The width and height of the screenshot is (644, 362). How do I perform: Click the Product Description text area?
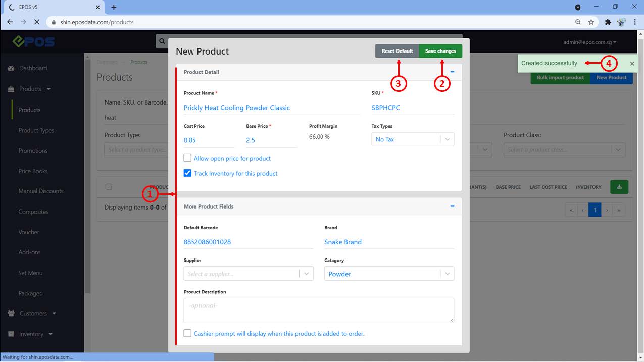[x=319, y=310]
